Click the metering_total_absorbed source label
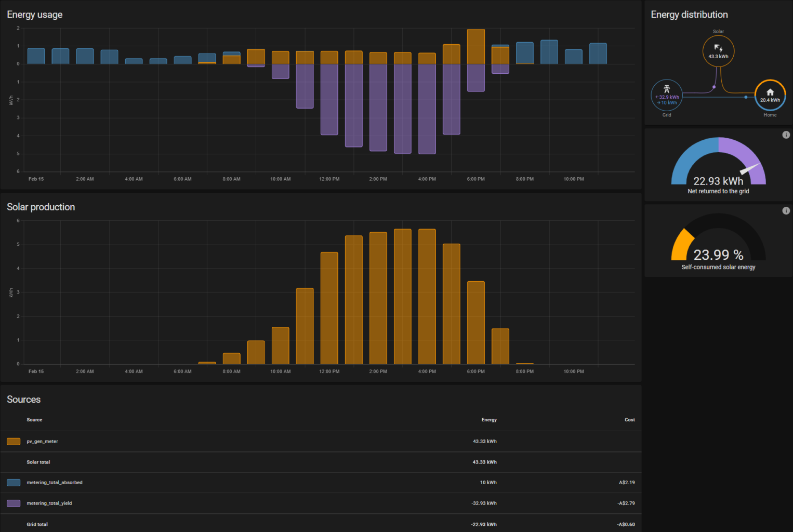The image size is (793, 532). (54, 482)
